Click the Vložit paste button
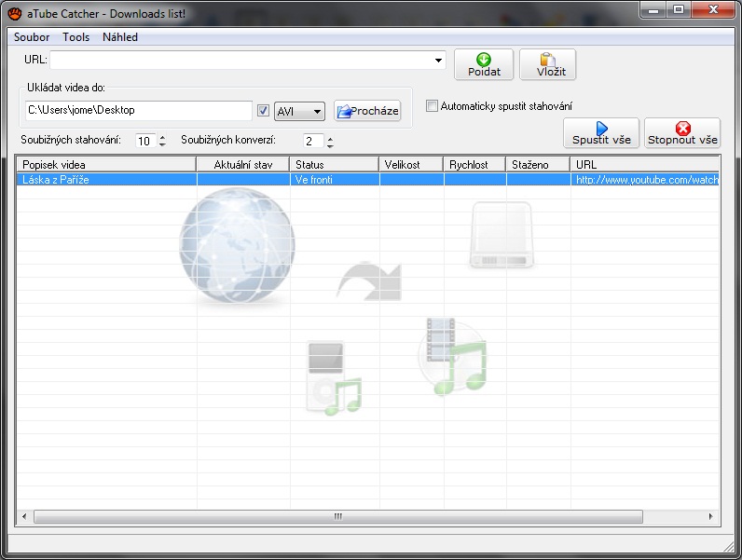This screenshot has height=560, width=742. point(547,64)
